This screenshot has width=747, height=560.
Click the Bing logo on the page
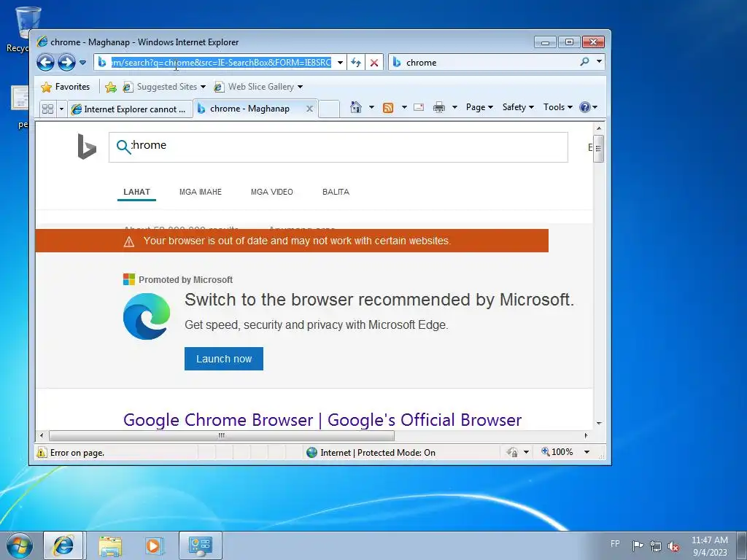(87, 146)
